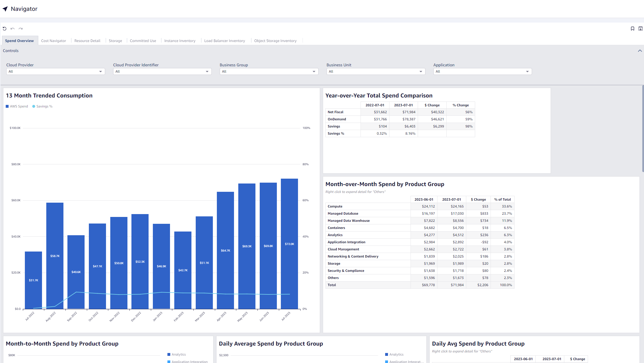Go to the Storage tab
Screen dimensions: 644x363
point(115,41)
